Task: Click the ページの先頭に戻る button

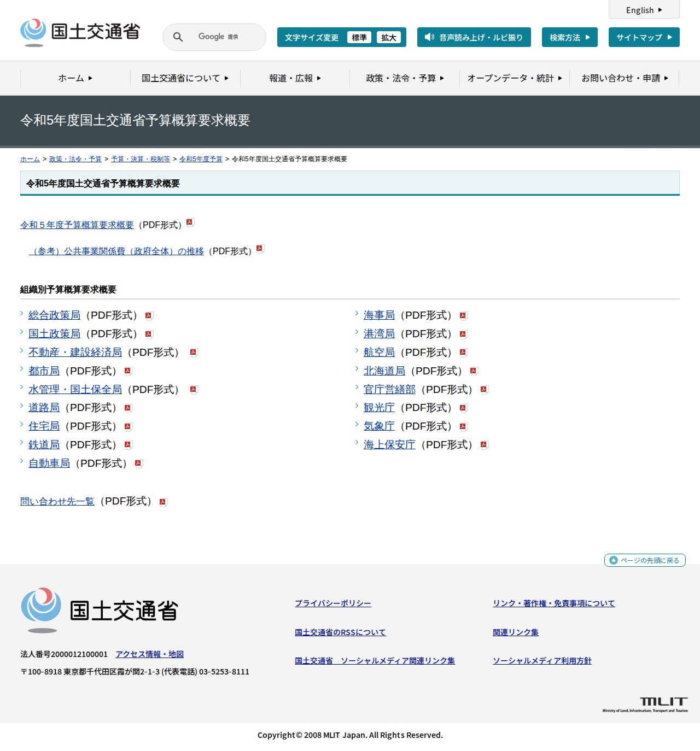Action: [x=644, y=560]
